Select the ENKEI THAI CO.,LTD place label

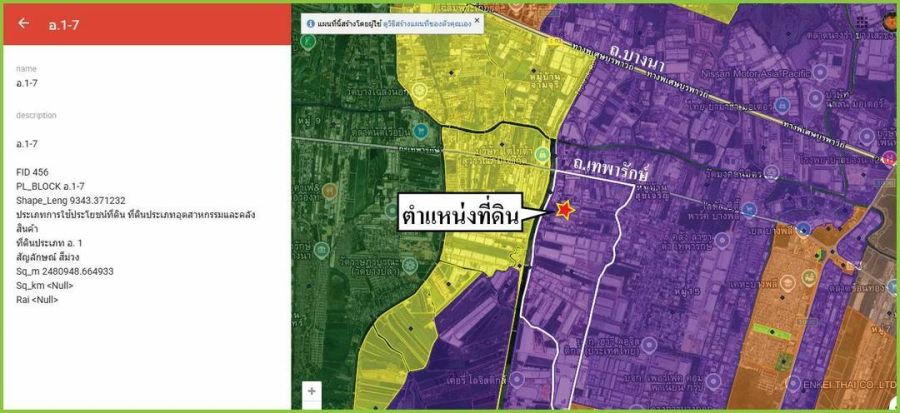coord(848,382)
